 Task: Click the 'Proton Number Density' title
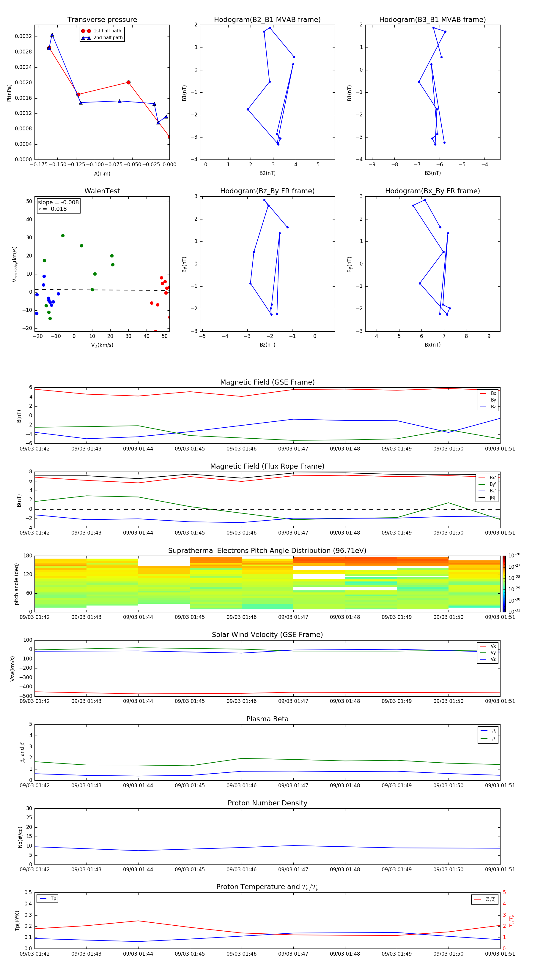(x=267, y=803)
